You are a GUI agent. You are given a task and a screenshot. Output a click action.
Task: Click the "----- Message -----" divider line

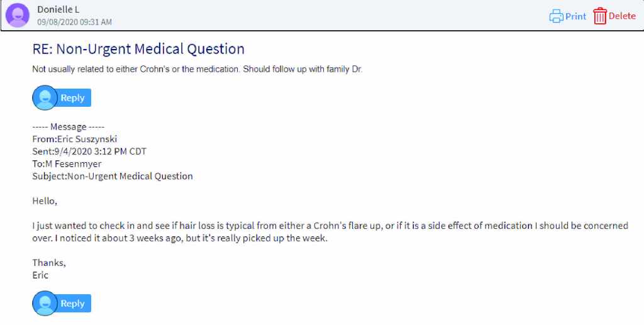69,127
